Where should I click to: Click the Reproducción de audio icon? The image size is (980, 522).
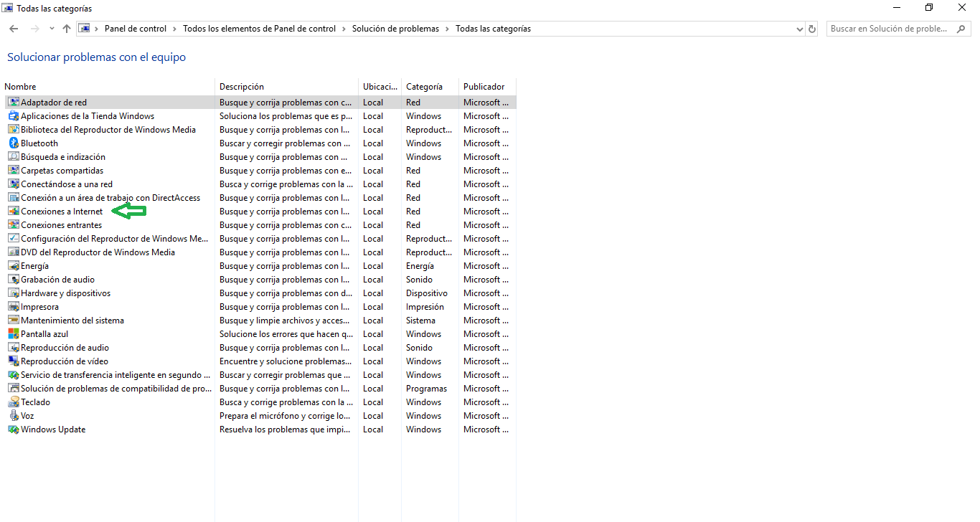14,348
